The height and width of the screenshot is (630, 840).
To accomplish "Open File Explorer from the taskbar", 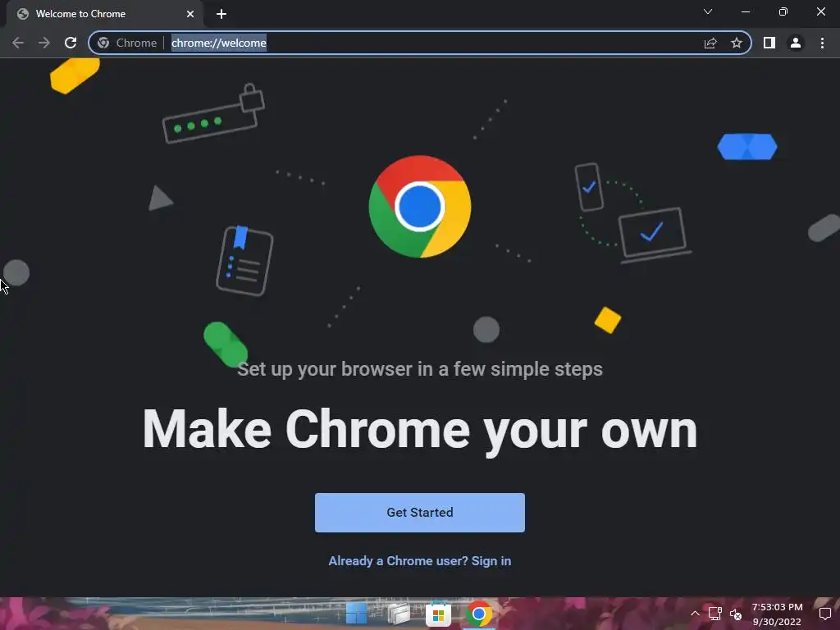I will point(398,614).
